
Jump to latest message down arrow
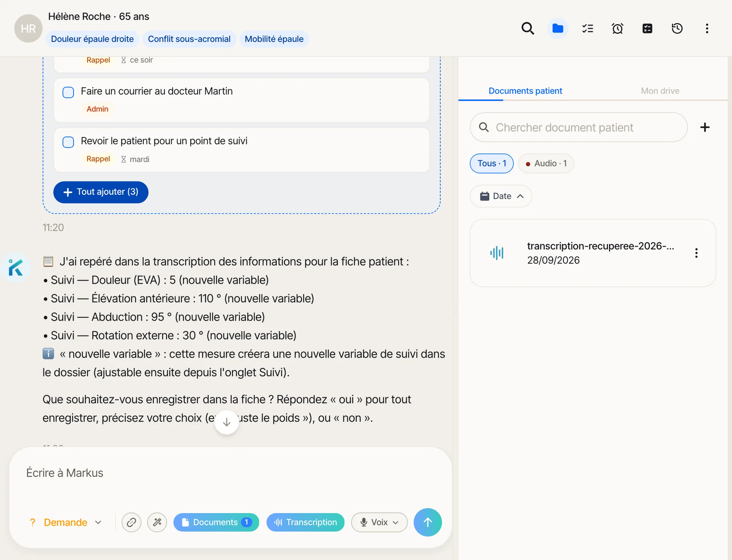point(227,422)
